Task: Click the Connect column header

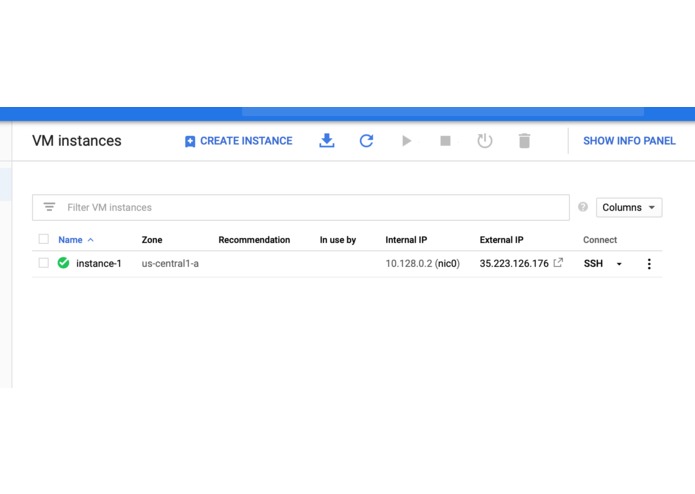Action: tap(600, 240)
